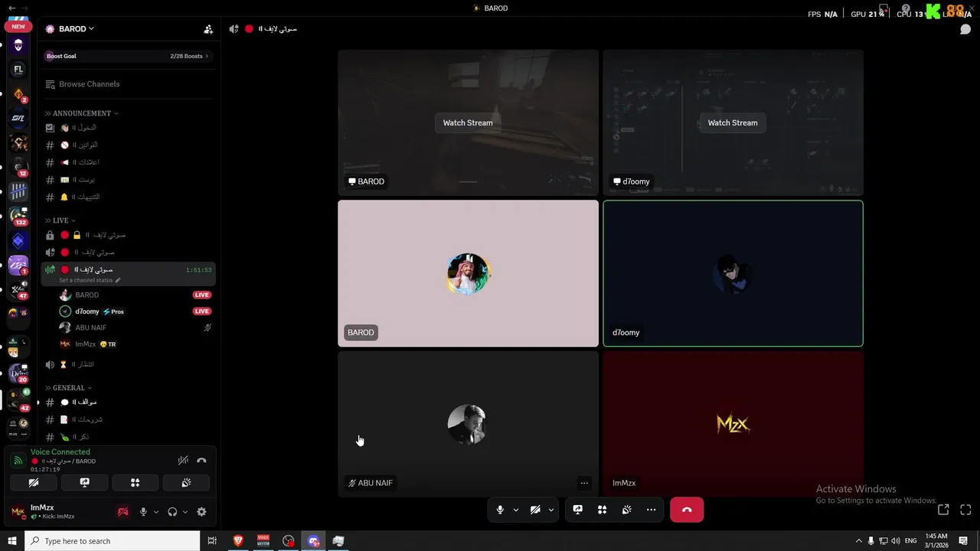
Task: Pop out the call window
Action: (943, 509)
